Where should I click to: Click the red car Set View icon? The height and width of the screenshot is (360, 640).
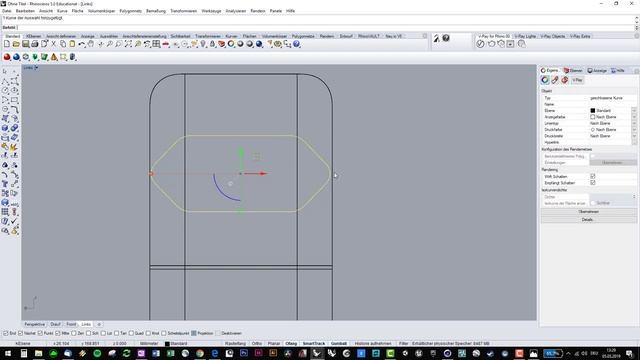(166, 44)
